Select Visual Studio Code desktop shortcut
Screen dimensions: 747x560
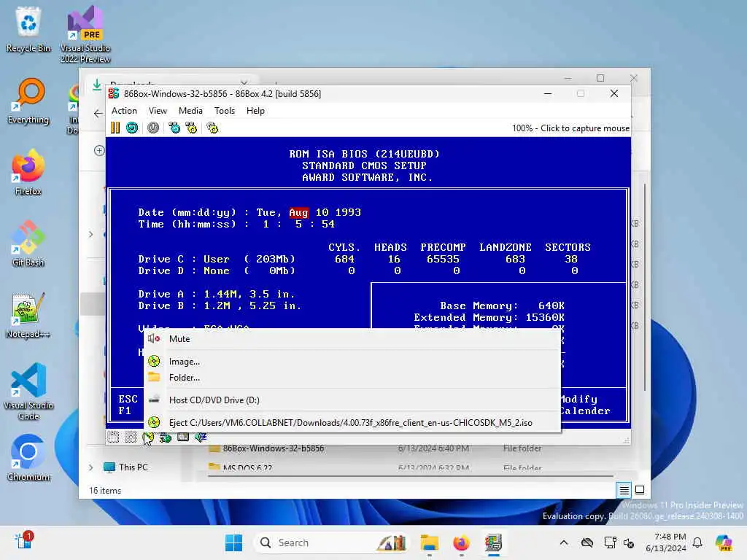(x=28, y=392)
